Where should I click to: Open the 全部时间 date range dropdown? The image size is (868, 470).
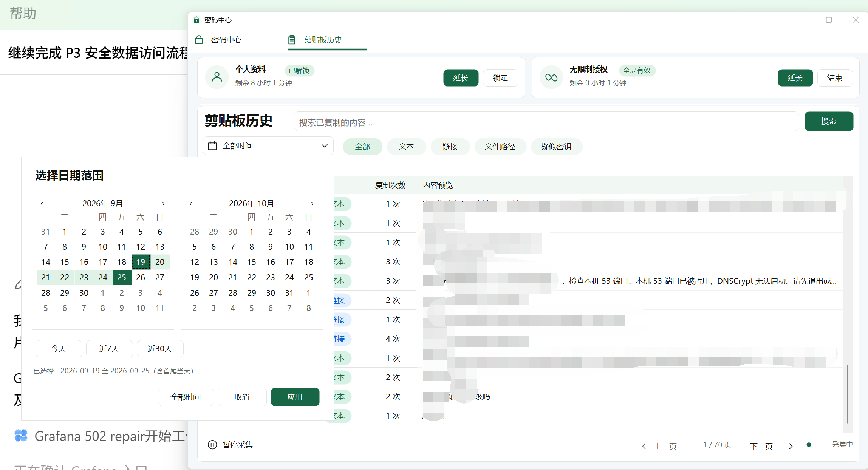(268, 146)
